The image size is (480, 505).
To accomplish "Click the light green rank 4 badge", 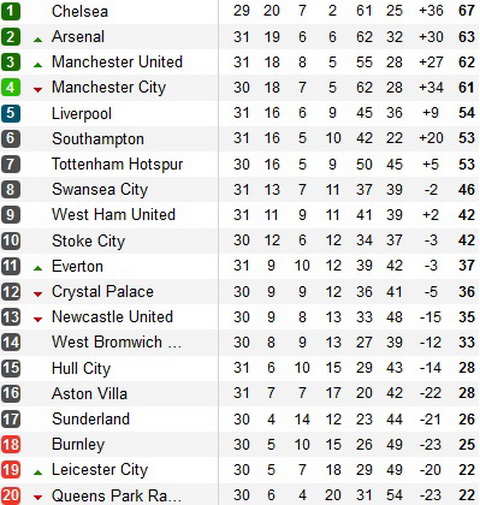I will click(x=10, y=87).
